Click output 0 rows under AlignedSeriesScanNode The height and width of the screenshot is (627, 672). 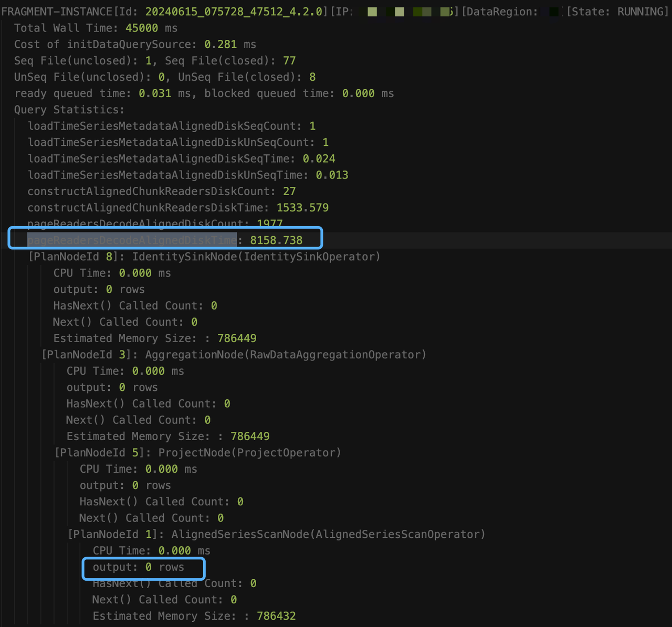pyautogui.click(x=139, y=567)
